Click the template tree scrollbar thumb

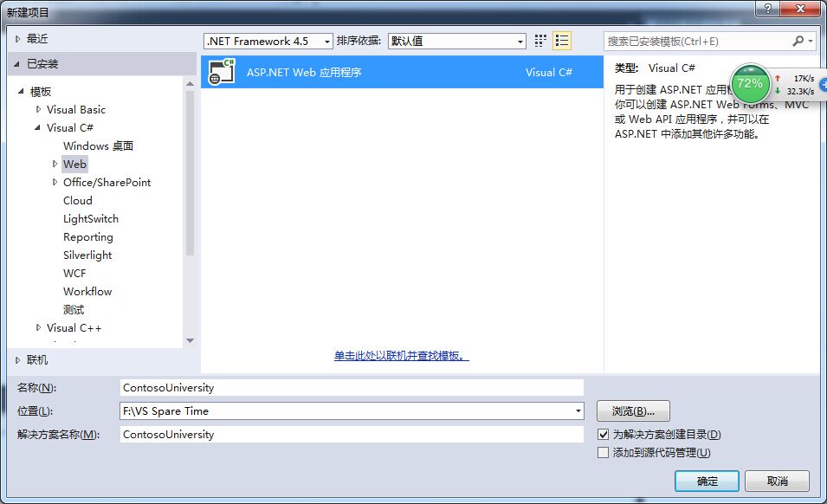(x=190, y=173)
